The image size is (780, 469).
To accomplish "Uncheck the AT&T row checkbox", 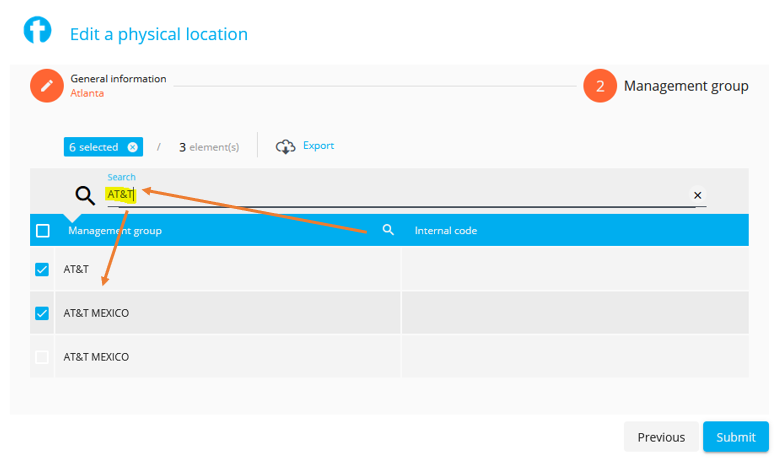I will [x=42, y=270].
